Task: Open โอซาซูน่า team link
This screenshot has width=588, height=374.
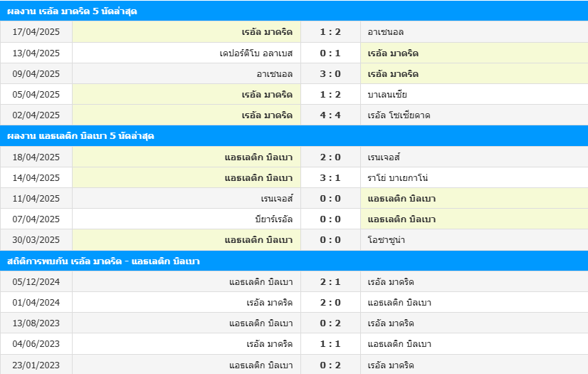Action: [387, 239]
